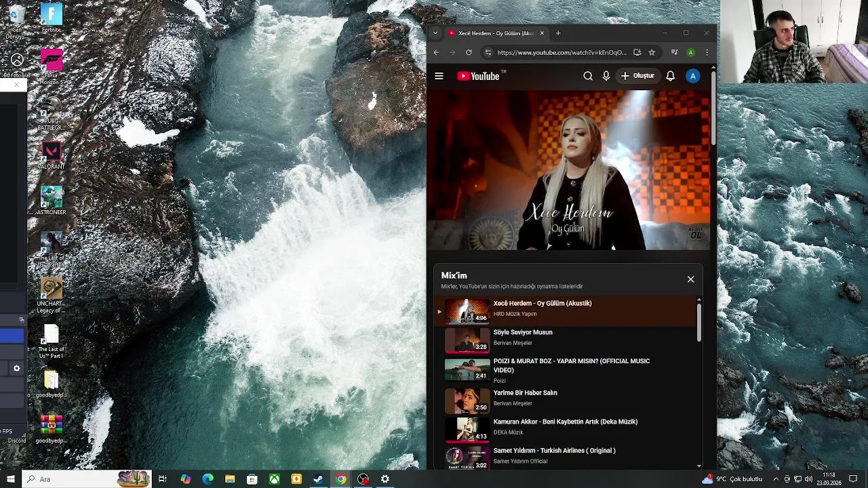Click the Ara taskbar search box
The width and height of the screenshot is (868, 488).
[x=86, y=479]
